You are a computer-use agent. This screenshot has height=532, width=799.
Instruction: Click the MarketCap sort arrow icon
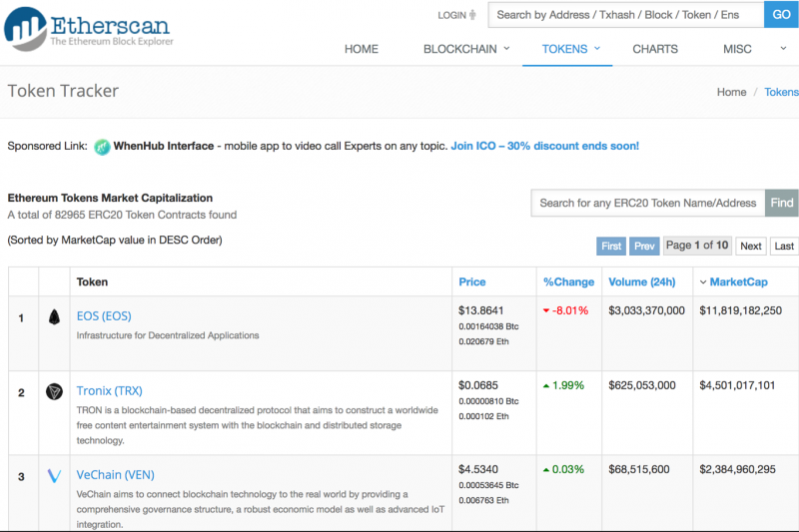coord(703,282)
